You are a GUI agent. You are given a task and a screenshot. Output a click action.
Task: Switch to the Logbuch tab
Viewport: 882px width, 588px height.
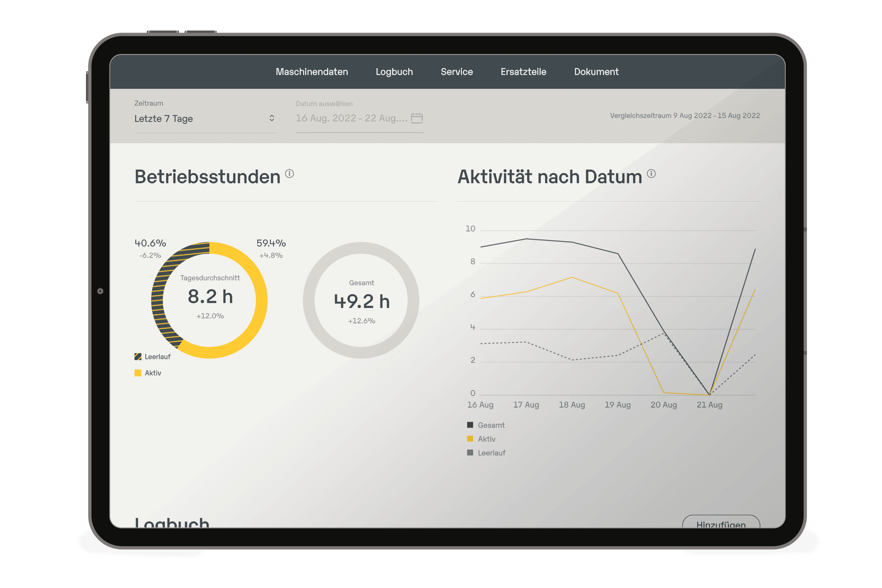(394, 72)
